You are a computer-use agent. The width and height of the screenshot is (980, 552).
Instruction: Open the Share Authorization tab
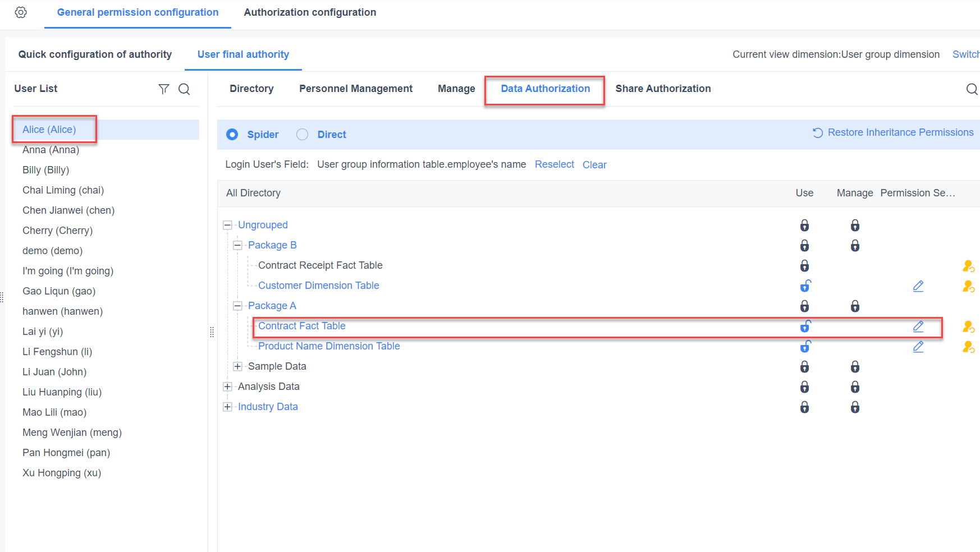tap(663, 89)
